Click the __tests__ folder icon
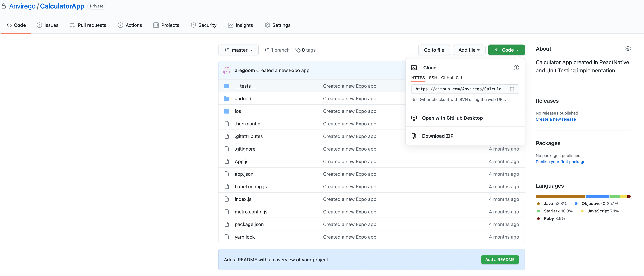 pos(226,86)
